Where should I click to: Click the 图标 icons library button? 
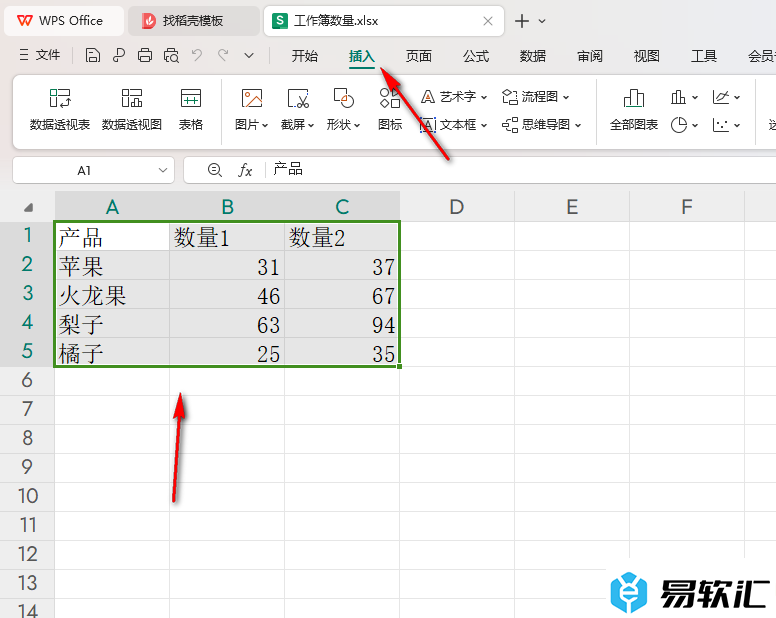click(x=390, y=110)
